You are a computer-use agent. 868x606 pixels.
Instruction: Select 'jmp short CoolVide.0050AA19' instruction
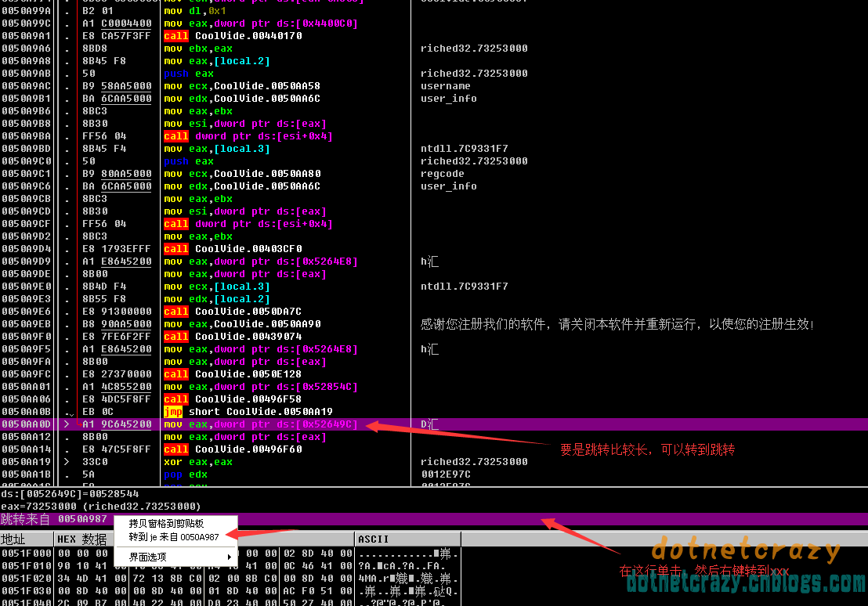pos(248,412)
